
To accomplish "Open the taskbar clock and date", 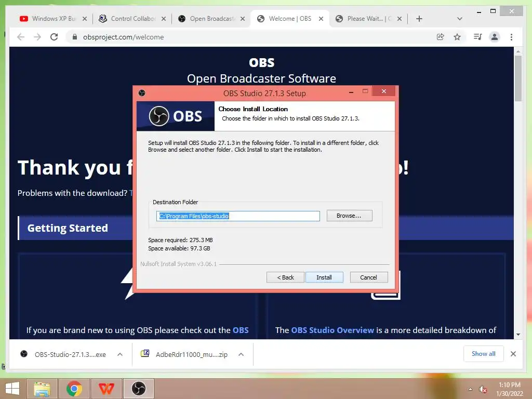I will pyautogui.click(x=510, y=389).
